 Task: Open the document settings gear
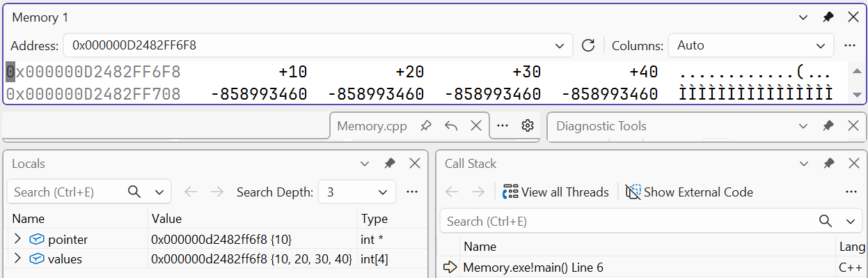528,126
